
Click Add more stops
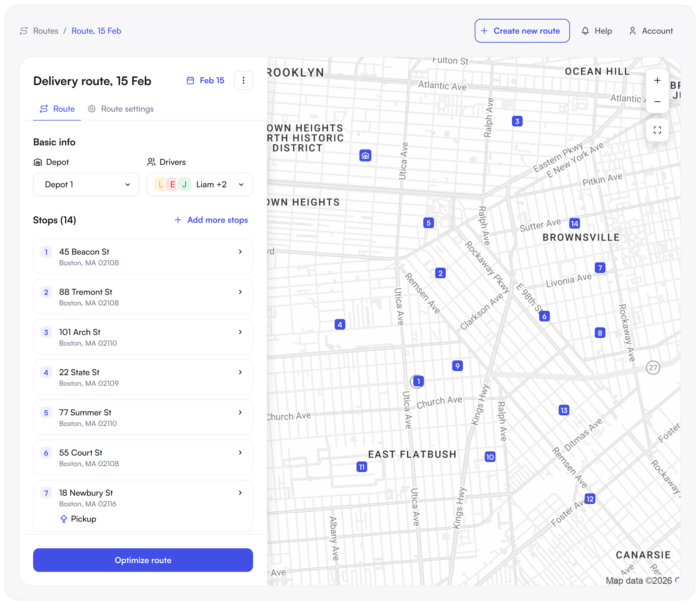(211, 220)
